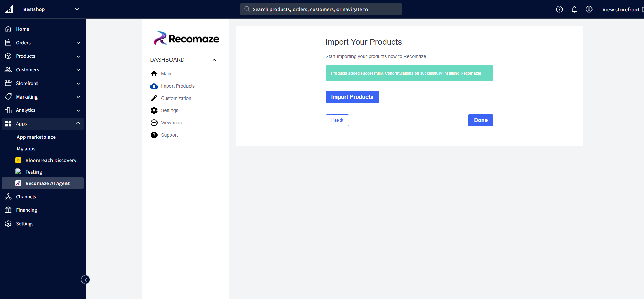Click the Recomaze Settings gear icon

(154, 110)
